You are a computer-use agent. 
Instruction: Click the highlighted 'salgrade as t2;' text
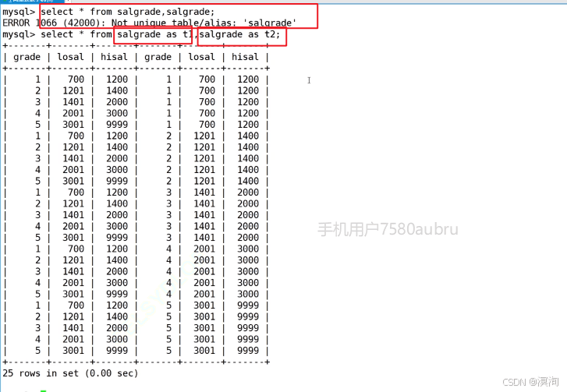242,35
